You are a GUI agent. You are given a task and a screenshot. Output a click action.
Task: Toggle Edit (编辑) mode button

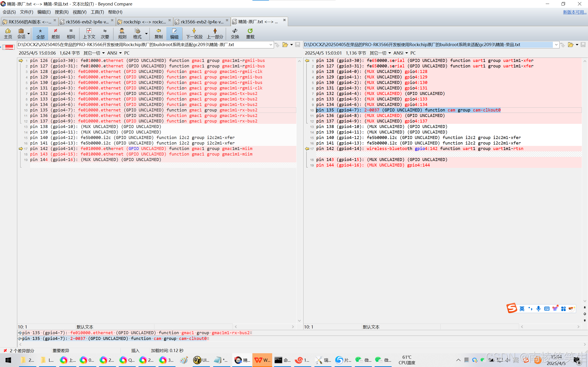[174, 33]
